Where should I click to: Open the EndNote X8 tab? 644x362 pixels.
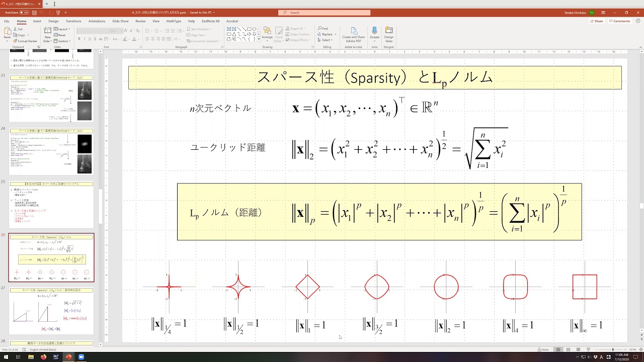coord(211,21)
